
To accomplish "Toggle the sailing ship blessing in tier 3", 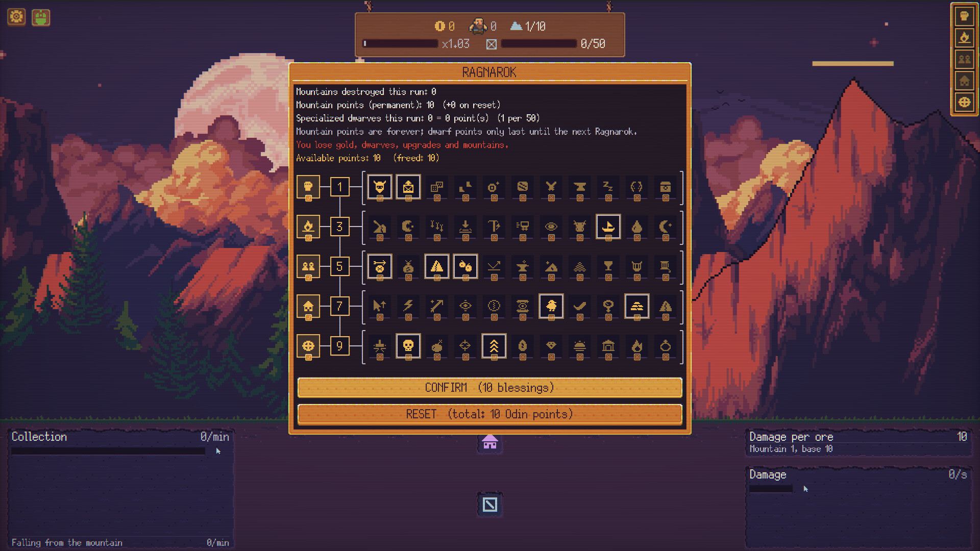I will (608, 227).
